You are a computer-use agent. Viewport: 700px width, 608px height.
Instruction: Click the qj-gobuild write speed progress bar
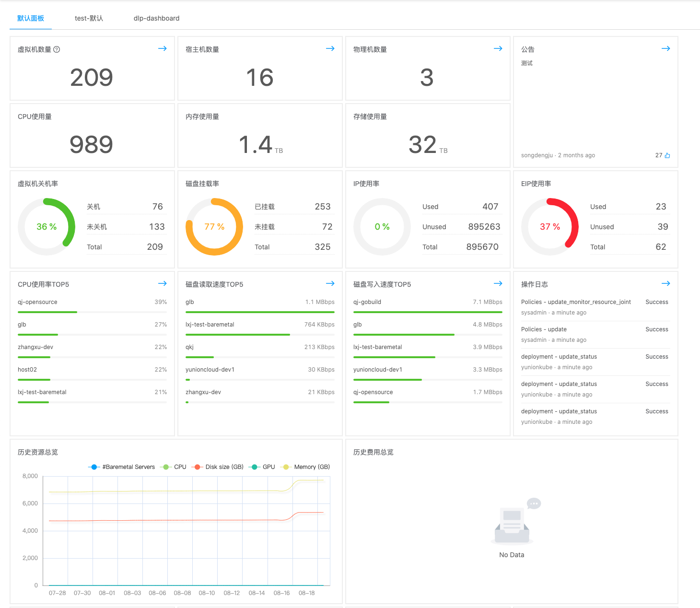point(428,312)
